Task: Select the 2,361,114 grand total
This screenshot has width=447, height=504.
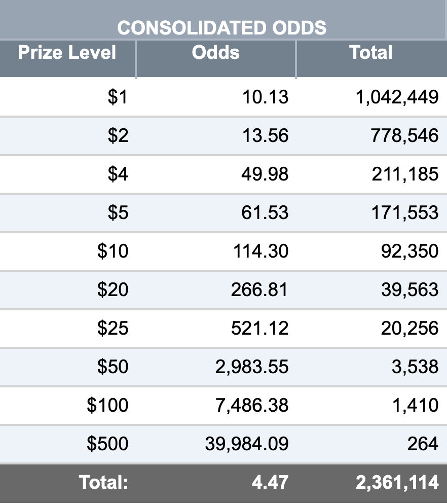Action: point(397,483)
